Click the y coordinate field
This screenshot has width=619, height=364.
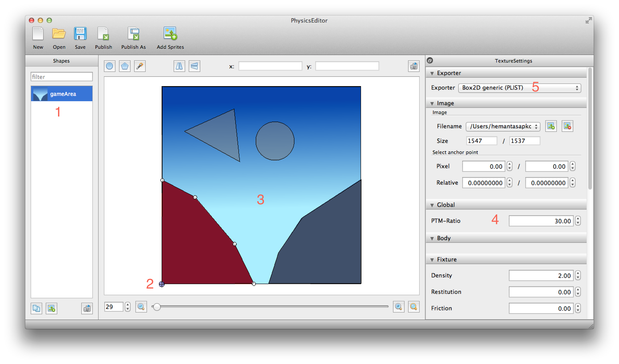click(347, 66)
